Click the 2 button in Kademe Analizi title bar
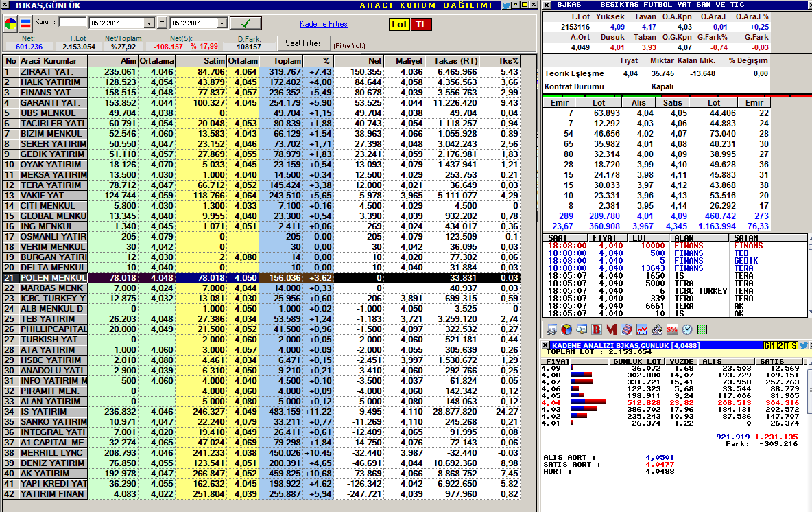The width and height of the screenshot is (812, 512). [780, 345]
